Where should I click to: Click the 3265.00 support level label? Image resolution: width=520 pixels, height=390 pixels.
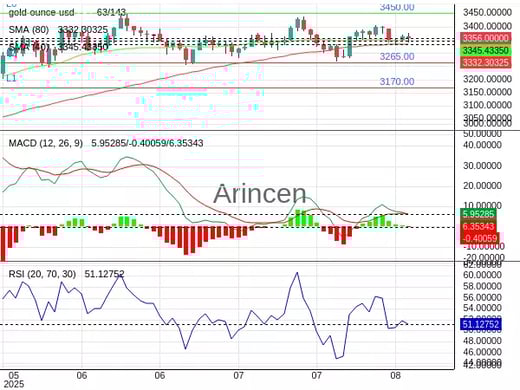[x=397, y=56]
